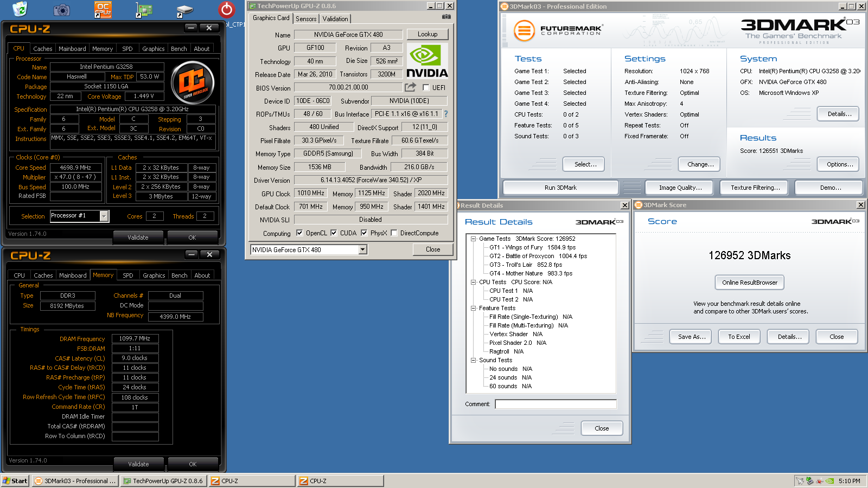Click the Futuremark orange logo
868x488 pixels.
tap(524, 31)
